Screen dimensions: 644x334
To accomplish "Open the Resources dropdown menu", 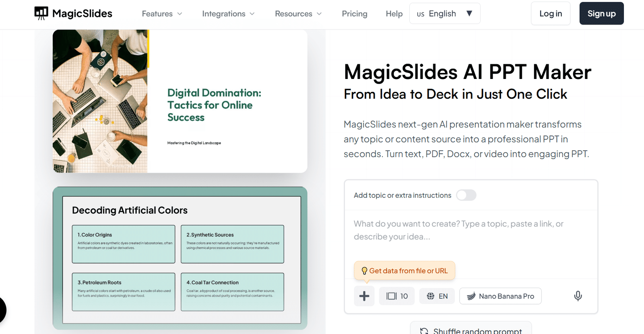I will tap(298, 14).
